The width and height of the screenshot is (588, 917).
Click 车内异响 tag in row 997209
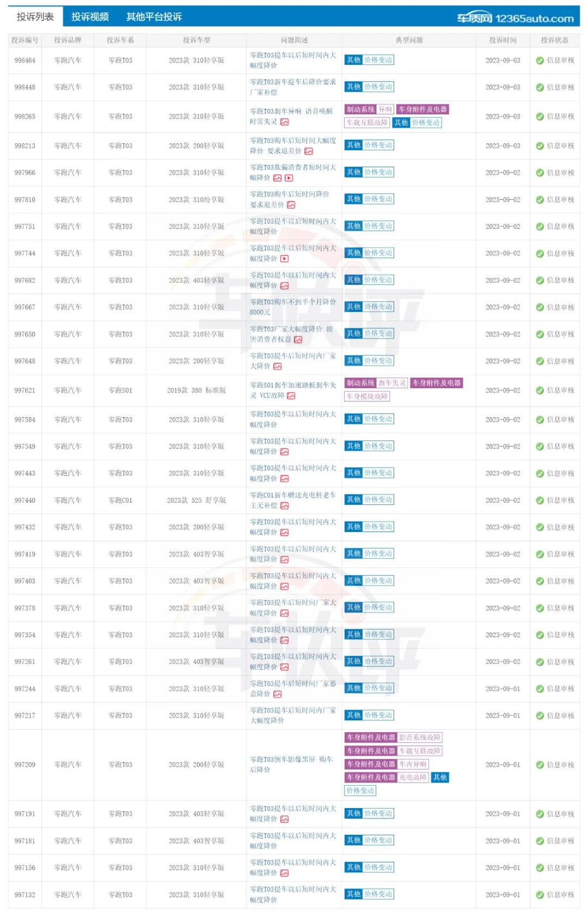(413, 764)
